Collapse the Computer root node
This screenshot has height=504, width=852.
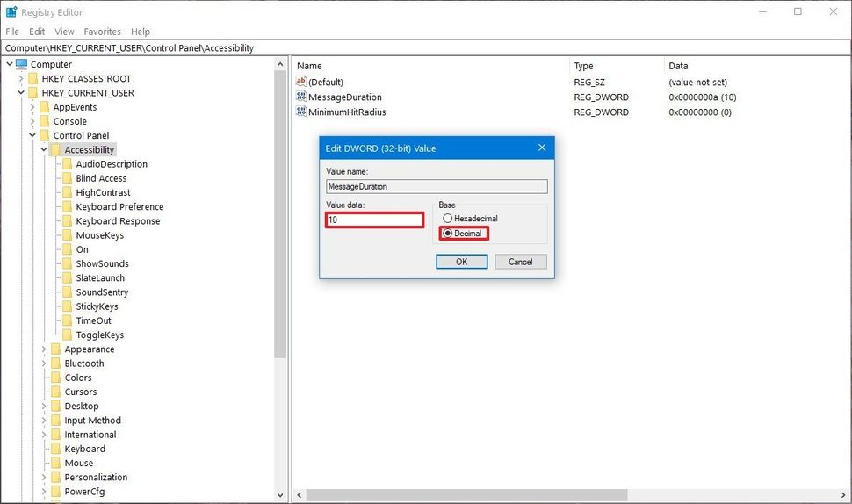click(10, 64)
